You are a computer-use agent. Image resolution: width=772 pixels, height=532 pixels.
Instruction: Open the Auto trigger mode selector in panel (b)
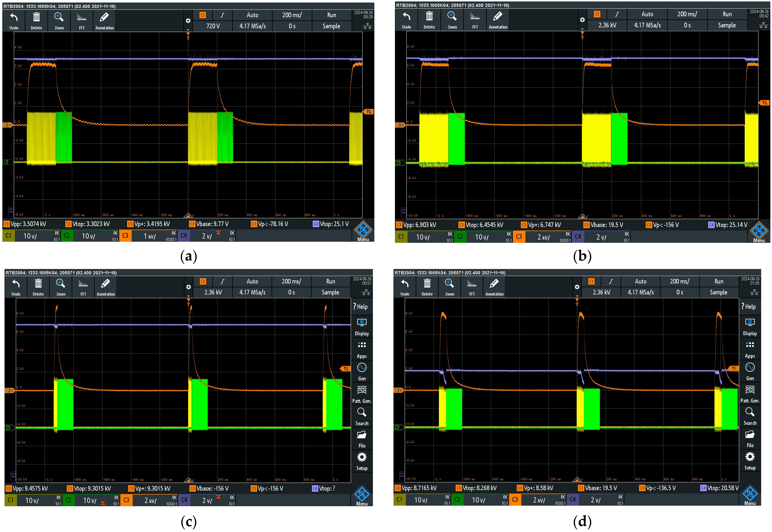pos(647,14)
